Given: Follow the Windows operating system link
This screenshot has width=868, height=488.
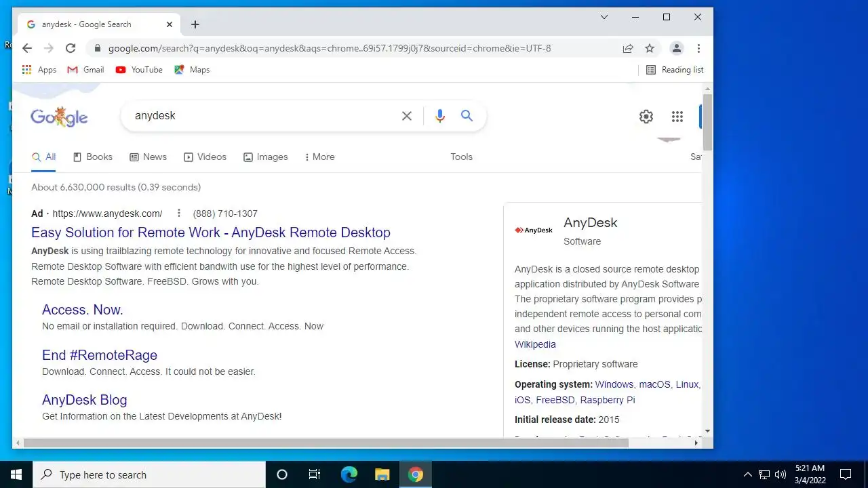Looking at the screenshot, I should click(x=614, y=384).
